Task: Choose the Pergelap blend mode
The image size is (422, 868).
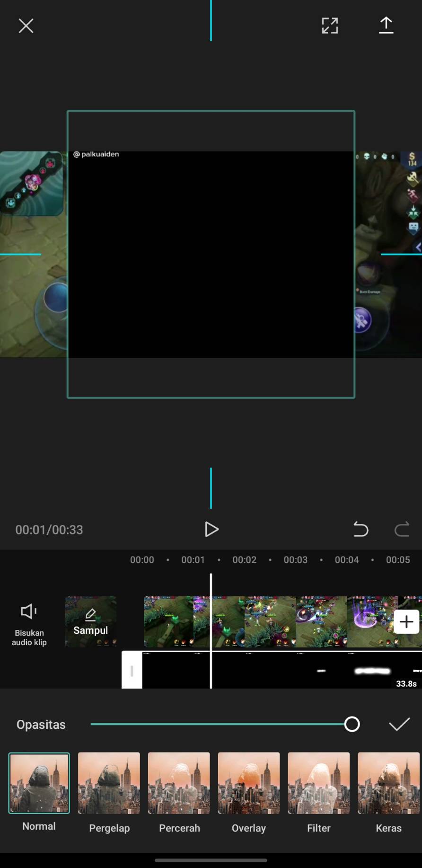Action: pos(109,783)
